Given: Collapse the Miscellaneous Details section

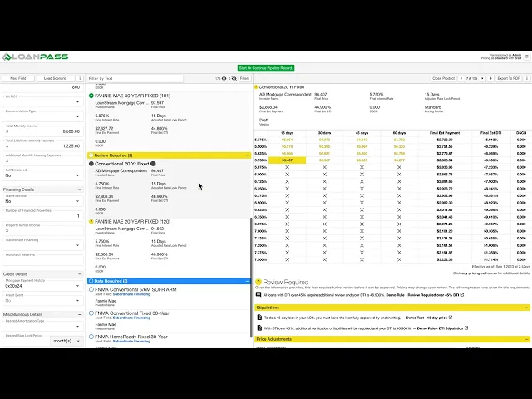Looking at the screenshot, I should click(x=80, y=314).
